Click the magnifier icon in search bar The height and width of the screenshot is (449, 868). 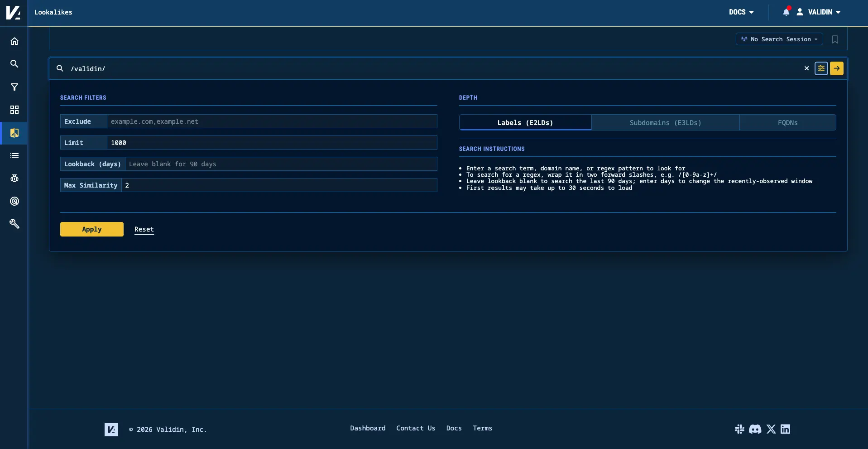60,68
